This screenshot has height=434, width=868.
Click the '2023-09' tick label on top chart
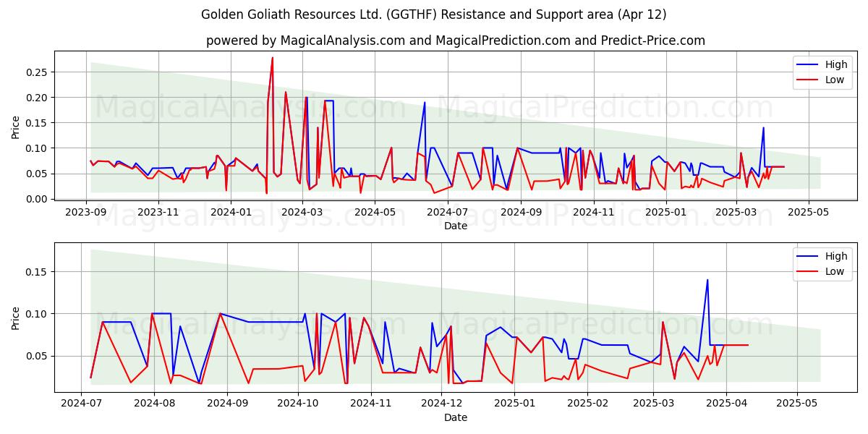pyautogui.click(x=87, y=212)
